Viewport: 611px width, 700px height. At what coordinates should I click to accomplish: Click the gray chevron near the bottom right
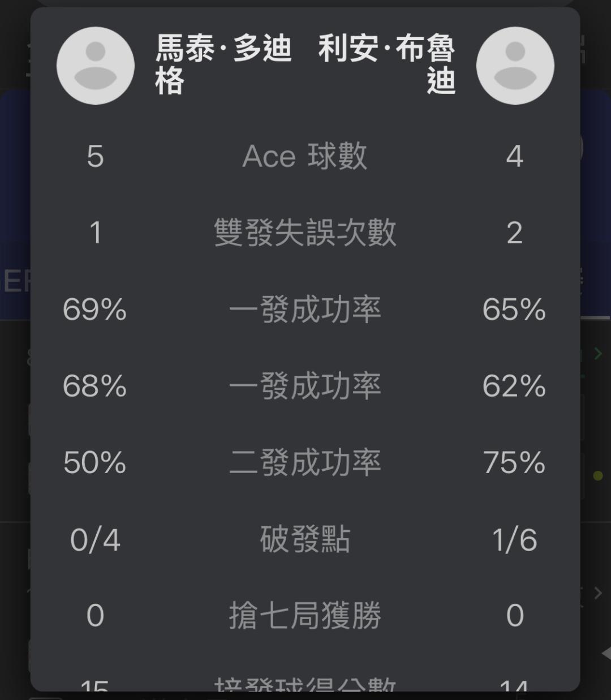(x=598, y=592)
